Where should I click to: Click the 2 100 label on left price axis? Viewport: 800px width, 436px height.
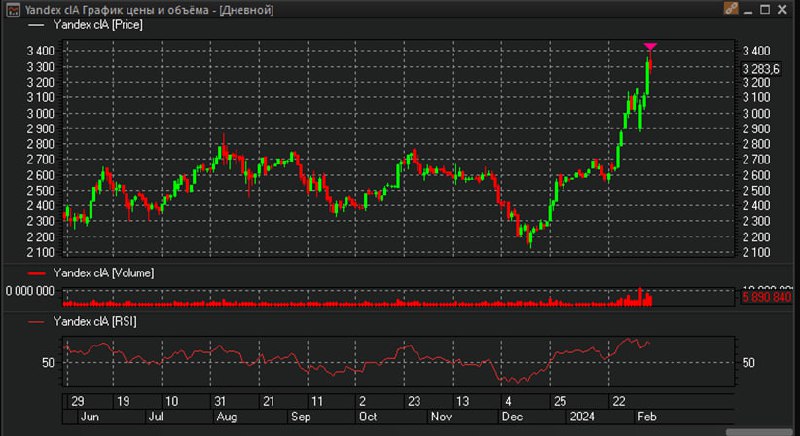point(40,252)
